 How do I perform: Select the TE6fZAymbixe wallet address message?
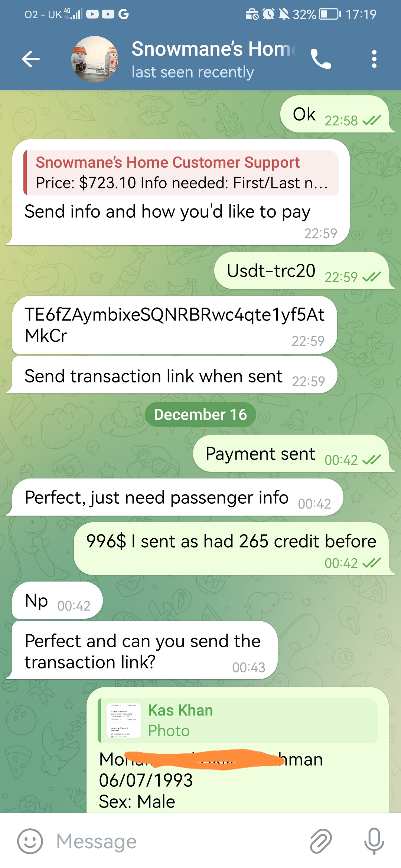click(175, 325)
